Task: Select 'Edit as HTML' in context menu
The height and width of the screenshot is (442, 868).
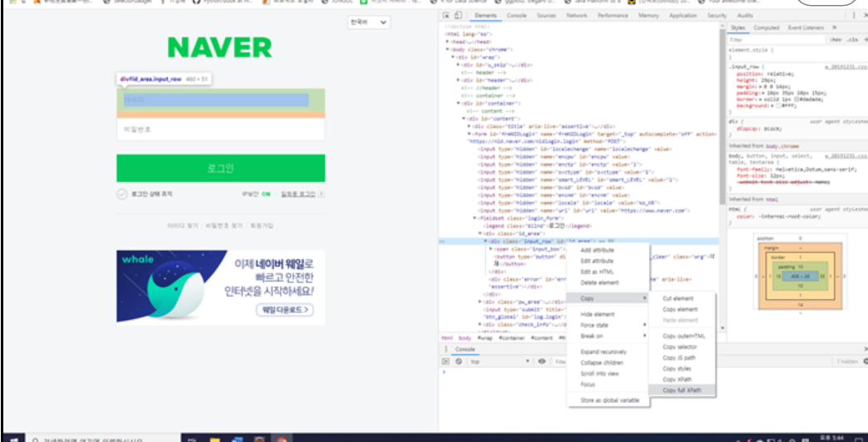Action: 608,272
